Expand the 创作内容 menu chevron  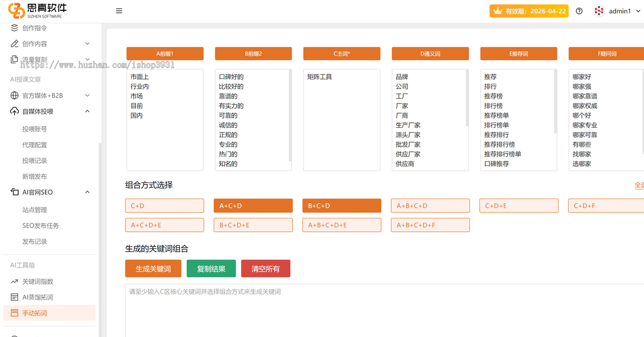tap(87, 43)
